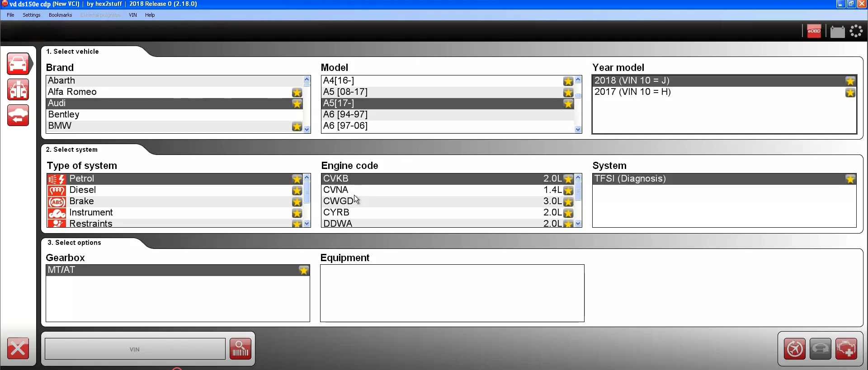Select the Restraints airbag icon
868x370 pixels.
57,223
